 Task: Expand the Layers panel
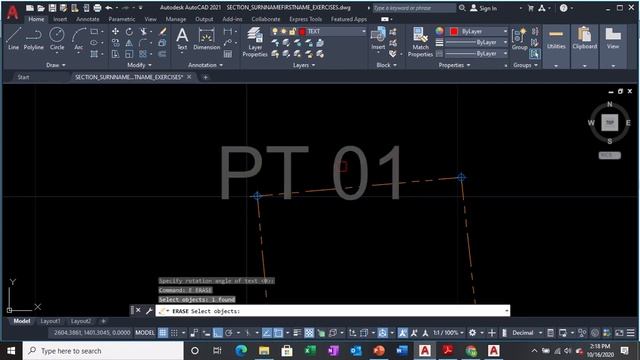coord(304,65)
